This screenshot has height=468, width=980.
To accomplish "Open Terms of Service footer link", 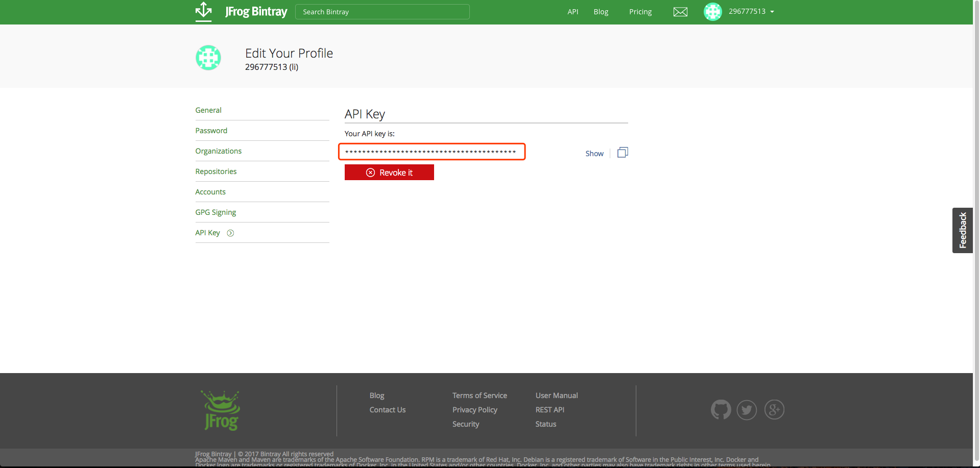I will click(x=480, y=396).
